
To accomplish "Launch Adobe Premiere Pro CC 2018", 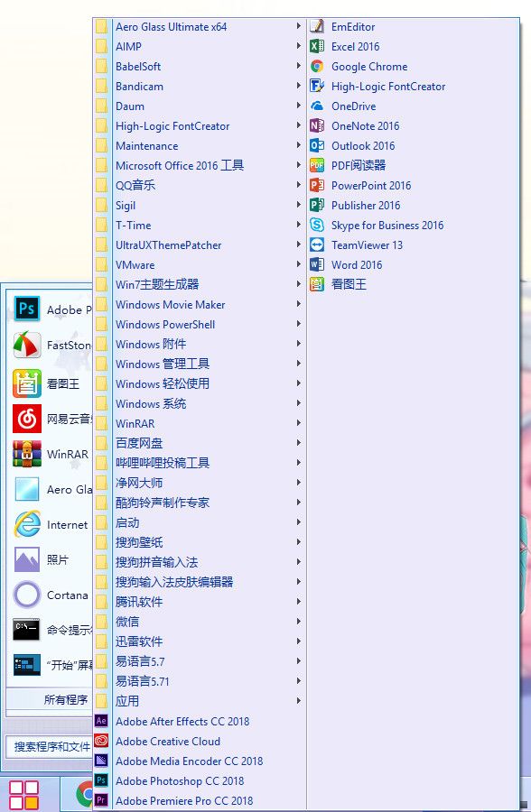I will point(200,800).
